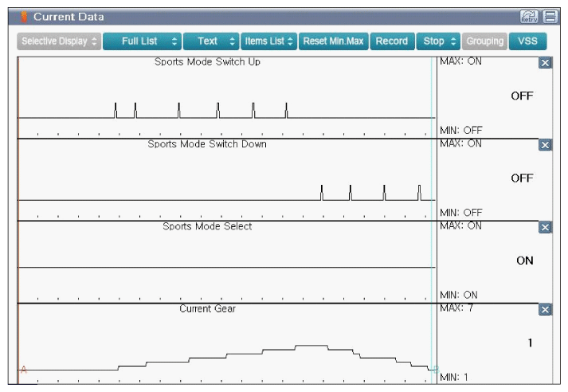The image size is (568, 392).
Task: Close the Sports Mode Select graph
Action: pyautogui.click(x=545, y=228)
